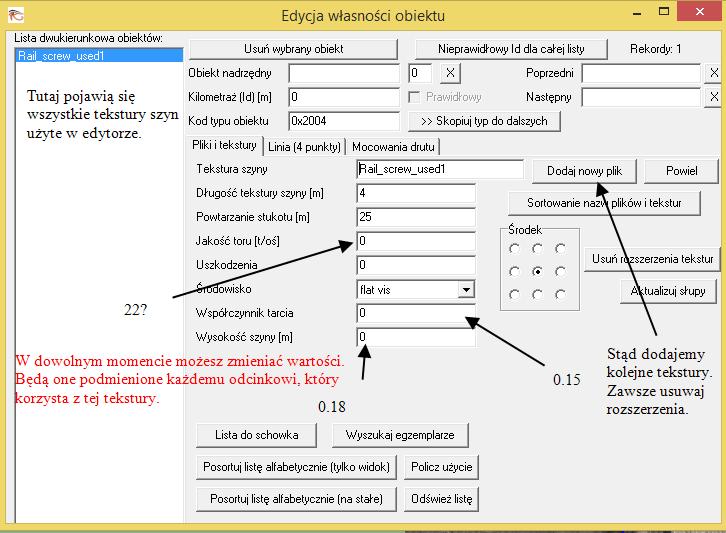Screen dimensions: 726x533
Task: Click Skopiuj typ do dalszych button
Action: point(484,121)
